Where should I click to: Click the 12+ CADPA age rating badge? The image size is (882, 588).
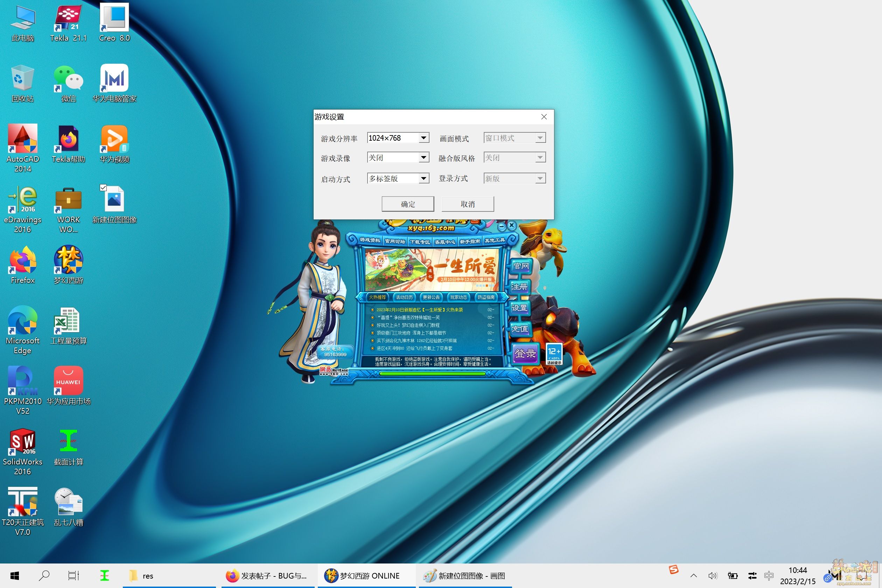click(x=554, y=354)
